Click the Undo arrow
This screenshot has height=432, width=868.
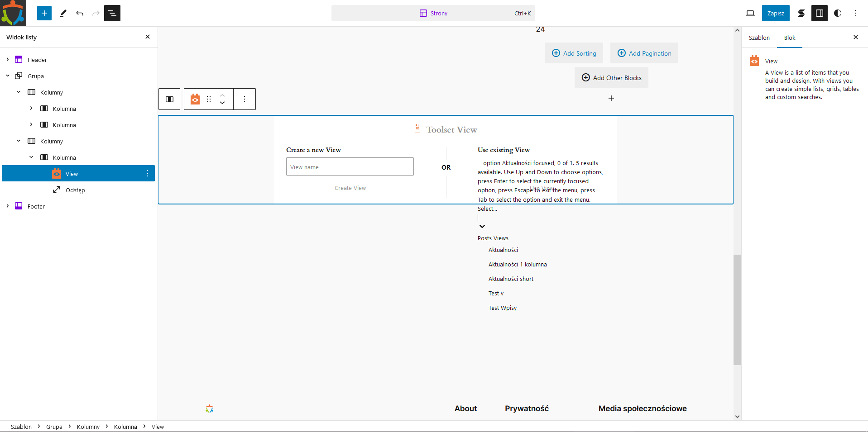coord(80,13)
